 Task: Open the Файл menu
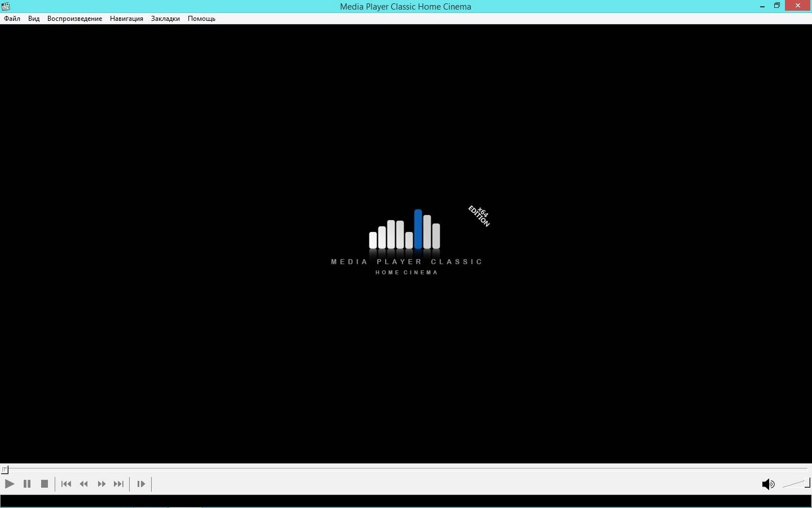point(12,19)
